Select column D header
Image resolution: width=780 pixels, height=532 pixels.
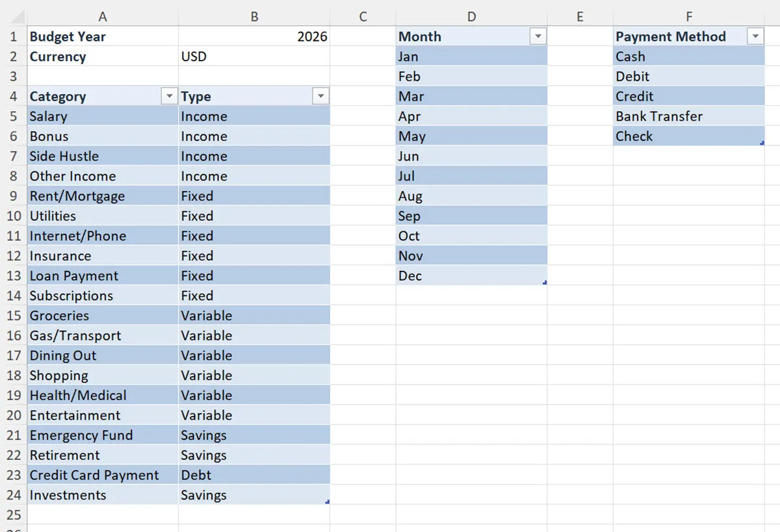tap(471, 16)
